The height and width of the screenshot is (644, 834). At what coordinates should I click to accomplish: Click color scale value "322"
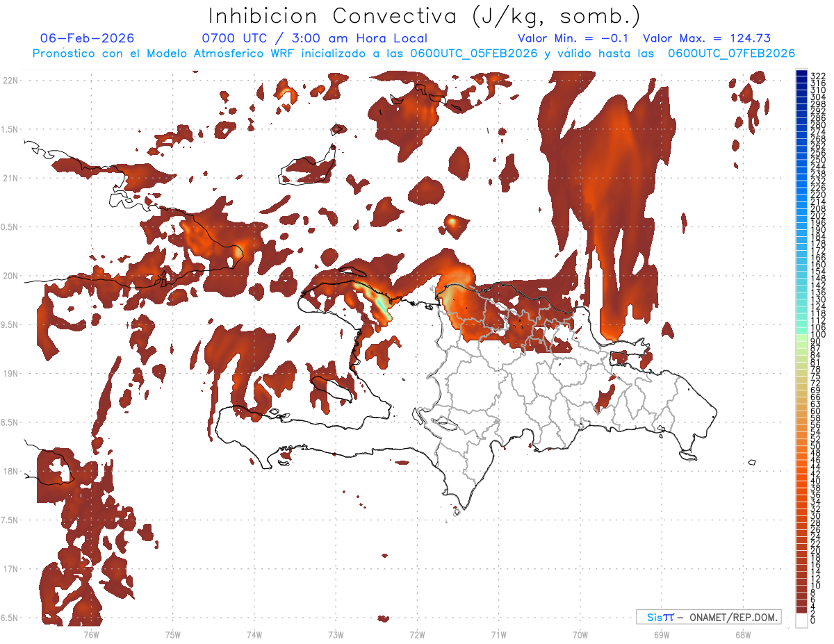817,75
